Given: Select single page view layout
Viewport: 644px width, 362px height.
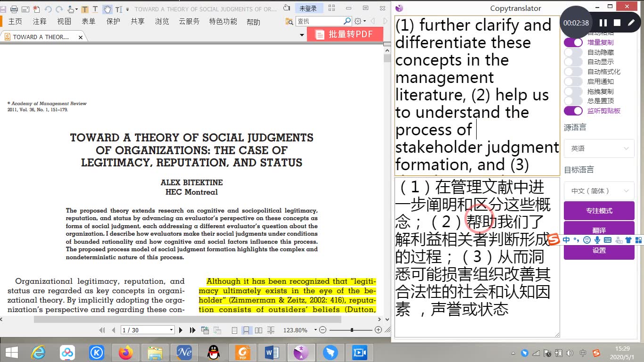Looking at the screenshot, I should click(x=234, y=330).
